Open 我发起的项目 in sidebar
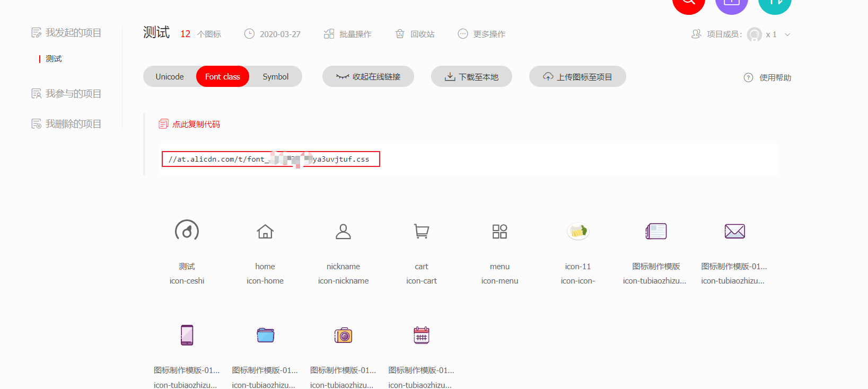Viewport: 868px width, 389px height. (66, 33)
